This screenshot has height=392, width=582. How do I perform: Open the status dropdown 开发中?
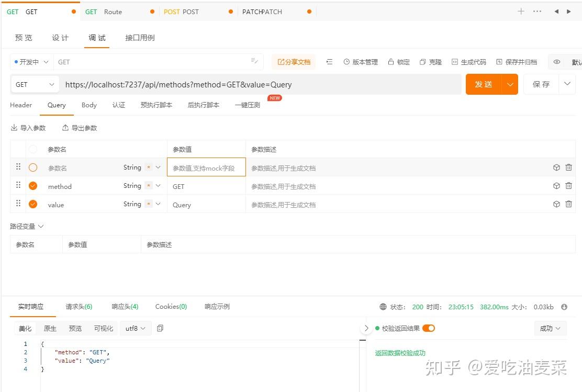31,62
